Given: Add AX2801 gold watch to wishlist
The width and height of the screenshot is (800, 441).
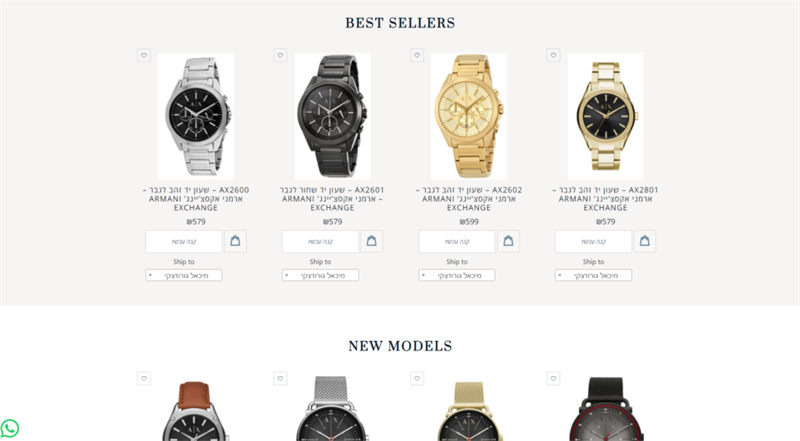Looking at the screenshot, I should pos(554,55).
